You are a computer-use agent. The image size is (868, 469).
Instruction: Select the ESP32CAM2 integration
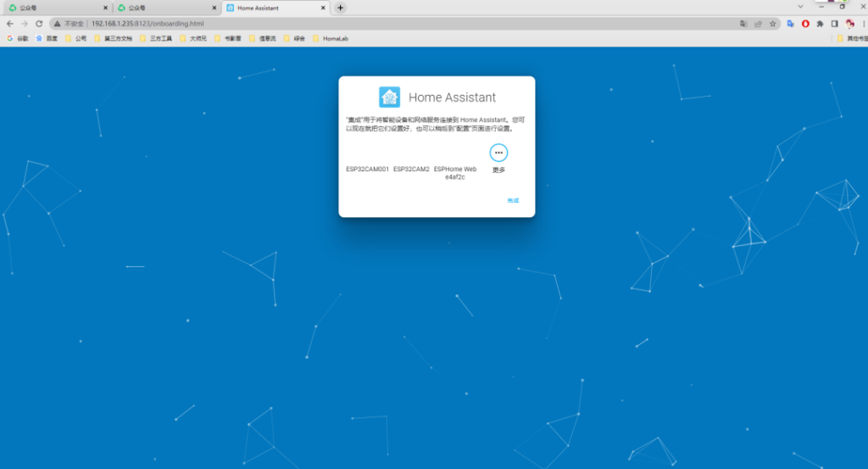(x=411, y=169)
